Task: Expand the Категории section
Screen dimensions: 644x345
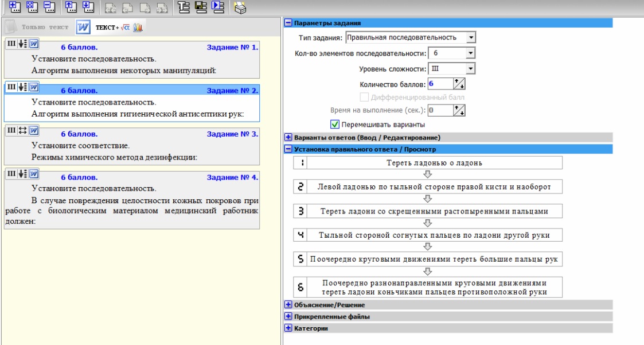Action: (288, 328)
